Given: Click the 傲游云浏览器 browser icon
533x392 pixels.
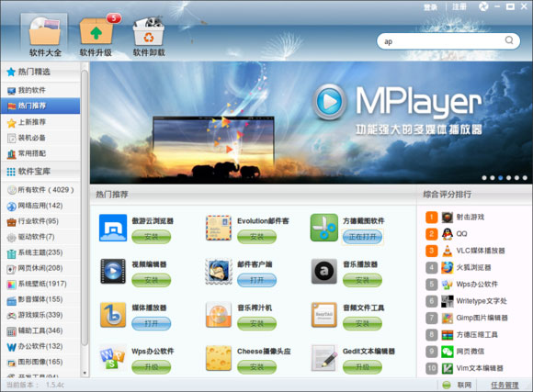Looking at the screenshot, I should (113, 228).
